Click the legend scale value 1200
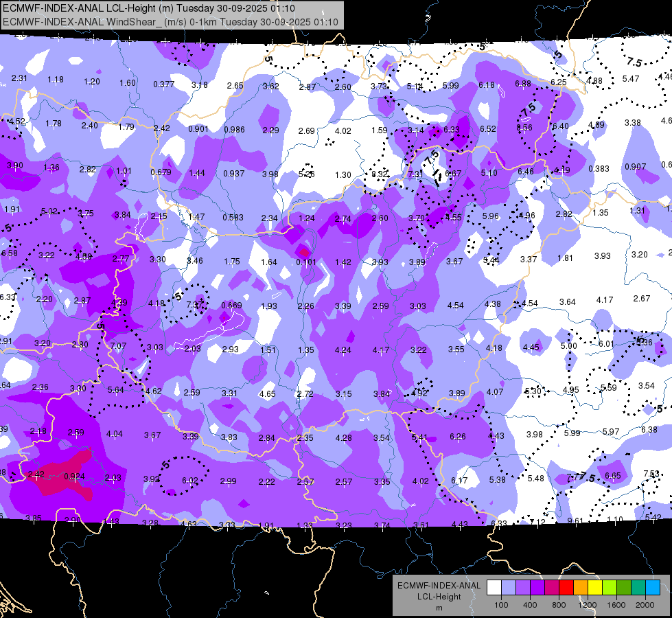672x618 pixels. (x=587, y=605)
